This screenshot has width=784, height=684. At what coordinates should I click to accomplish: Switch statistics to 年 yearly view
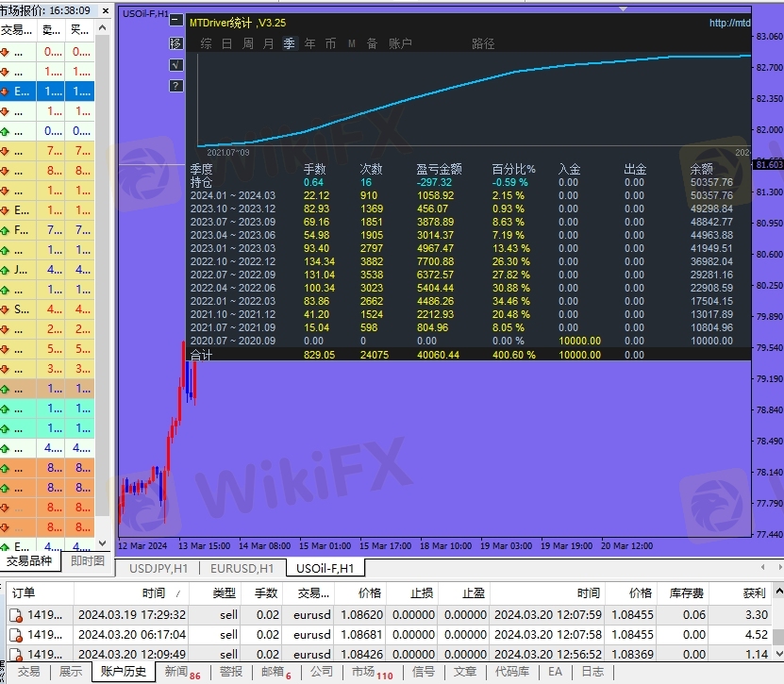click(x=309, y=43)
